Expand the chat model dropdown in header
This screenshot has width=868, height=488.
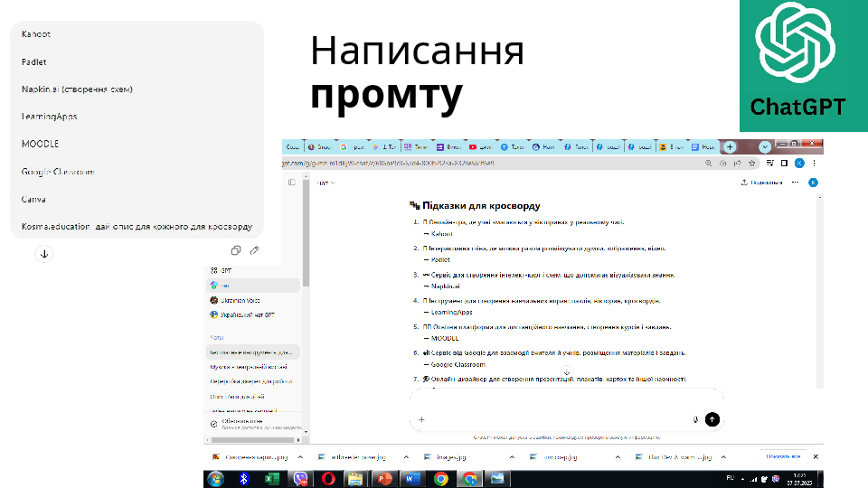tap(326, 183)
